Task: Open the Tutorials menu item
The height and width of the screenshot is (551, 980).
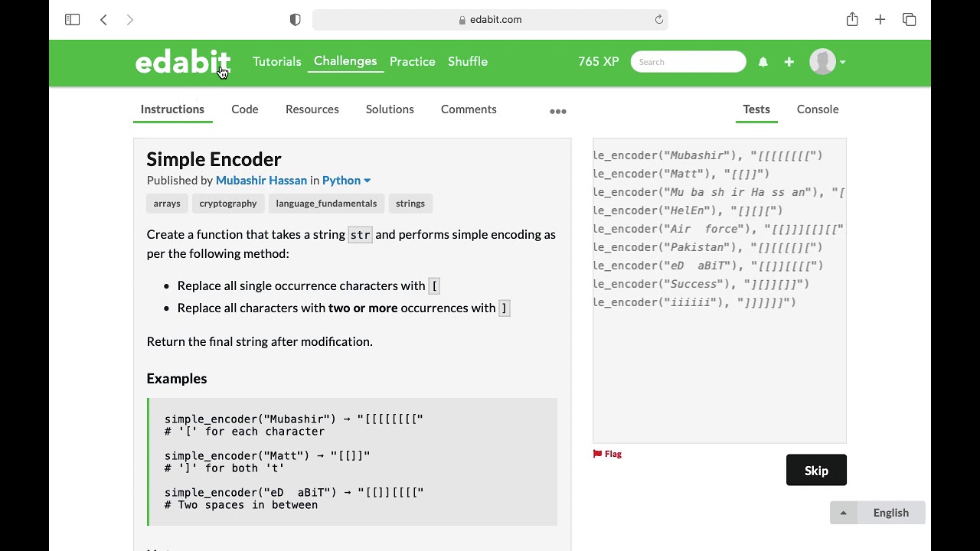Action: (x=277, y=62)
